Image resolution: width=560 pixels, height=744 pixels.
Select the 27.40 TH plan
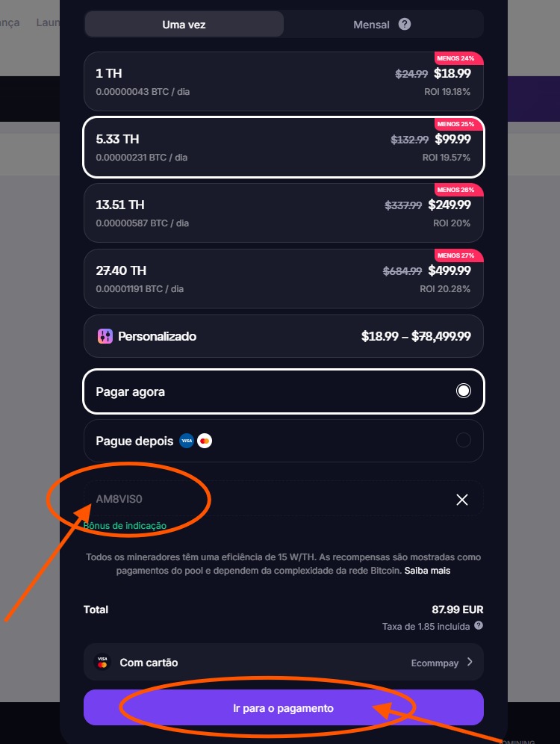pyautogui.click(x=284, y=278)
